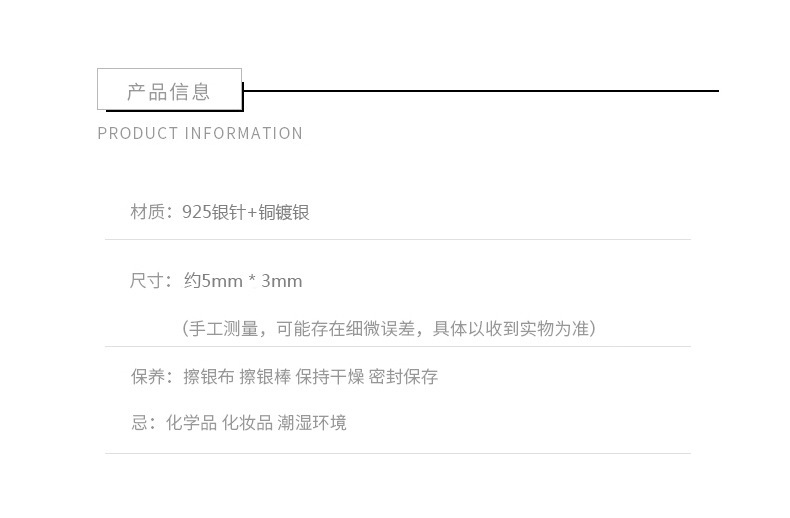
Task: Click the black line right of the header box
Action: coord(480,91)
